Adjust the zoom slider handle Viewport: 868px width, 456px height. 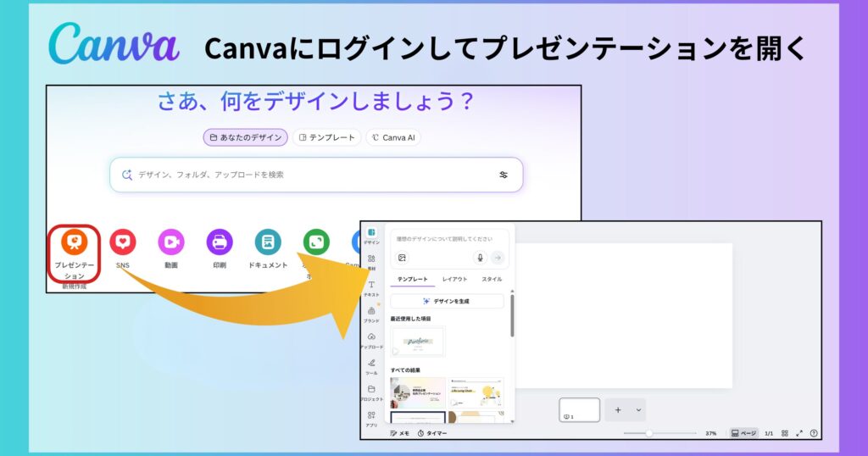pyautogui.click(x=648, y=433)
